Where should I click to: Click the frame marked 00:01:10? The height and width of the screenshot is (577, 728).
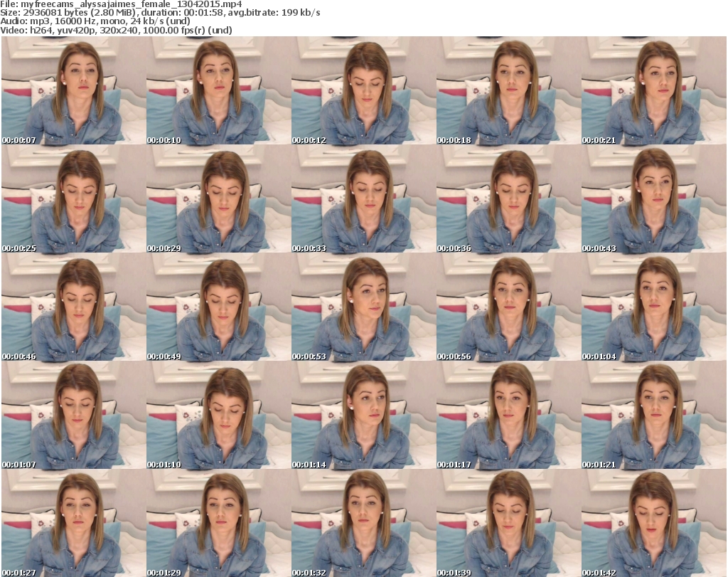coord(218,415)
